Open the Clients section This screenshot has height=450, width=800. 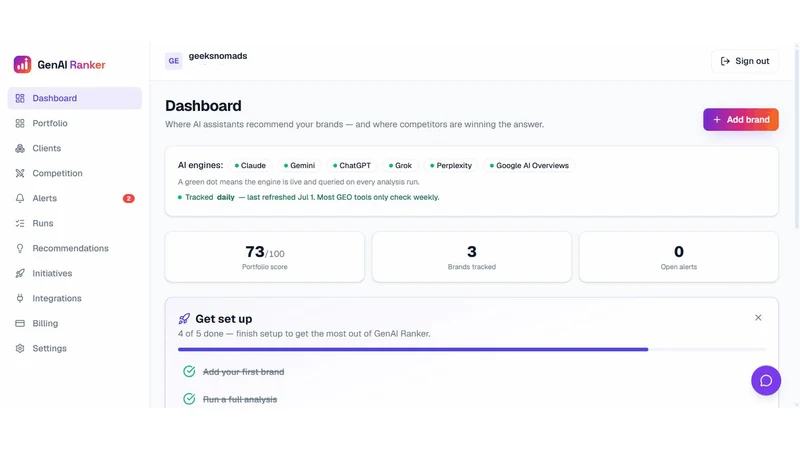(x=74, y=148)
